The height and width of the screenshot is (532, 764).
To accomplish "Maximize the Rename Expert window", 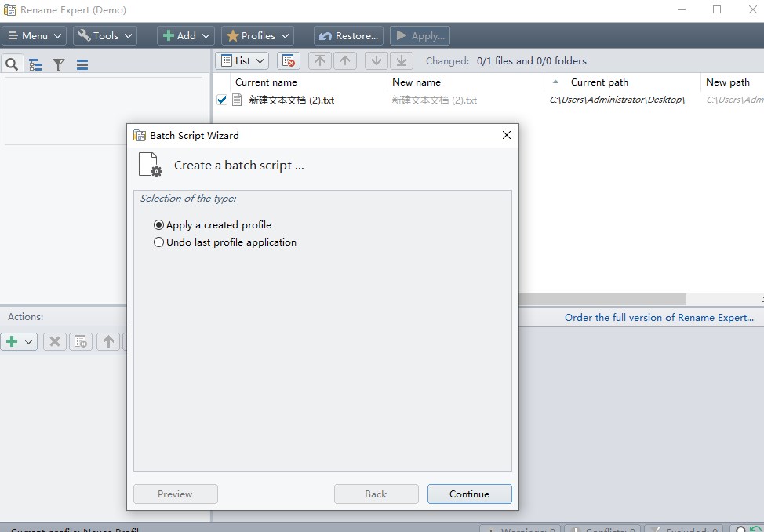I will coord(717,9).
